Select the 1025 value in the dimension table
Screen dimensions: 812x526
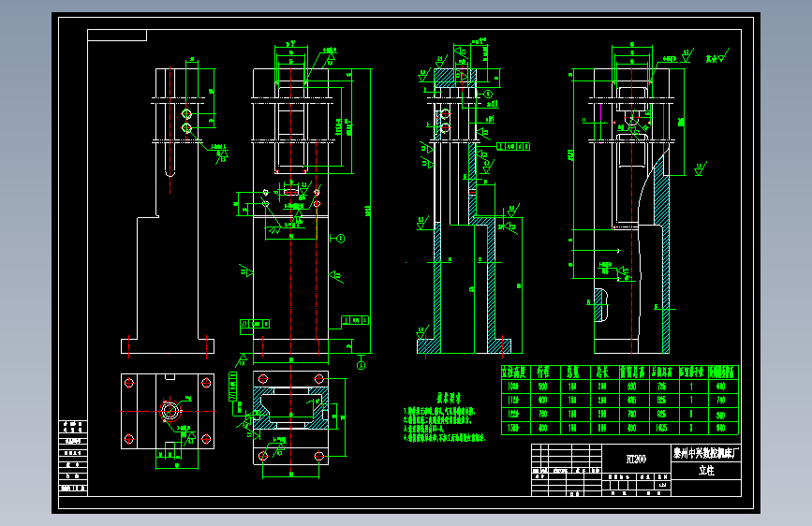click(x=661, y=428)
